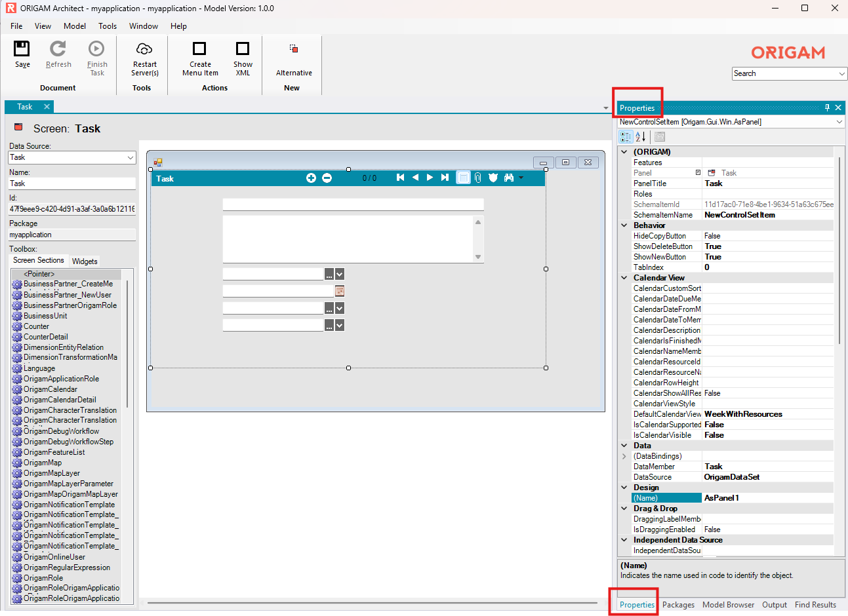Click add record plus icon in Task panel

[x=311, y=178]
